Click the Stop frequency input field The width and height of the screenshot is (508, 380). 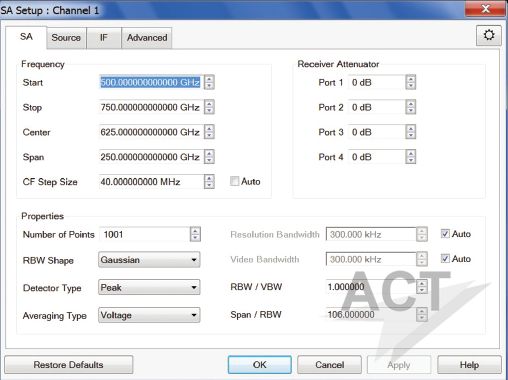(151, 107)
